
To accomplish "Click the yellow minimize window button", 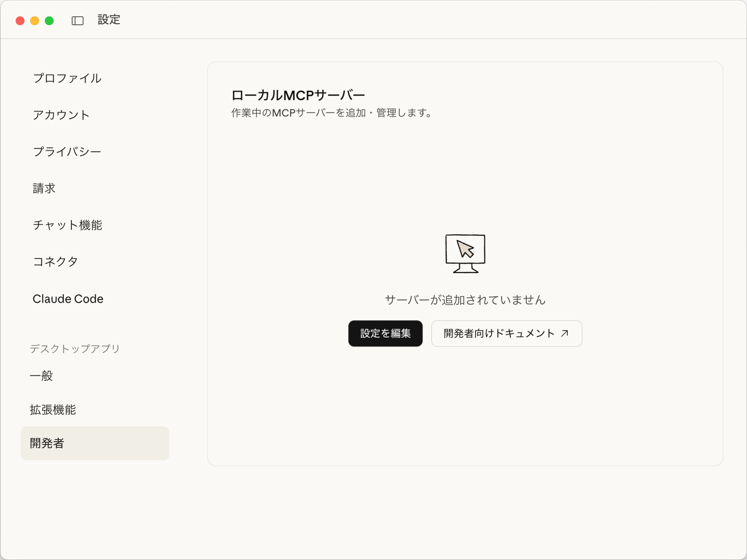I will [35, 21].
